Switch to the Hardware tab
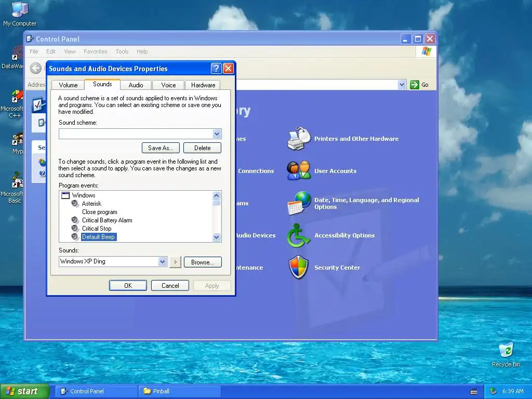Image resolution: width=532 pixels, height=399 pixels. [x=203, y=85]
